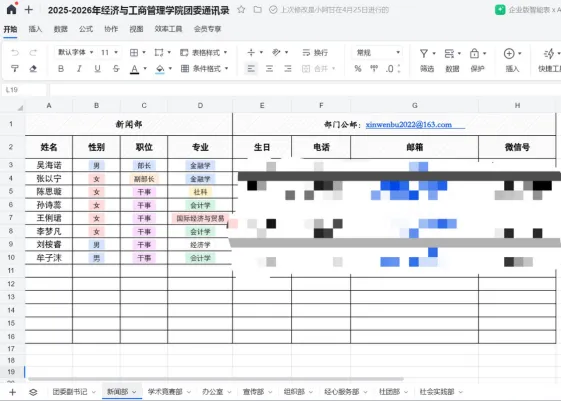Screen dimensions: 561x401
Task: Click the fill color bucket icon
Action: (x=160, y=69)
